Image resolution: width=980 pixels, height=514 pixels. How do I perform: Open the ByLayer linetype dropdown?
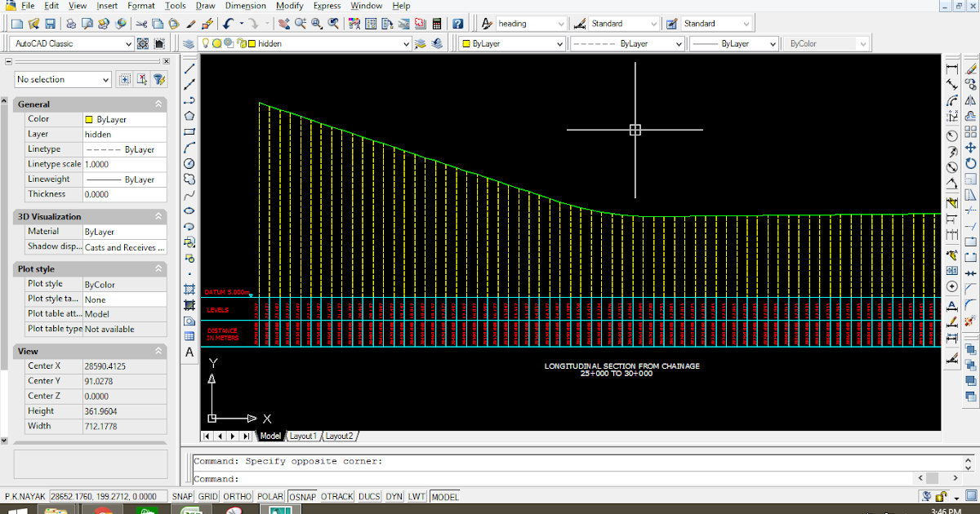[x=626, y=44]
